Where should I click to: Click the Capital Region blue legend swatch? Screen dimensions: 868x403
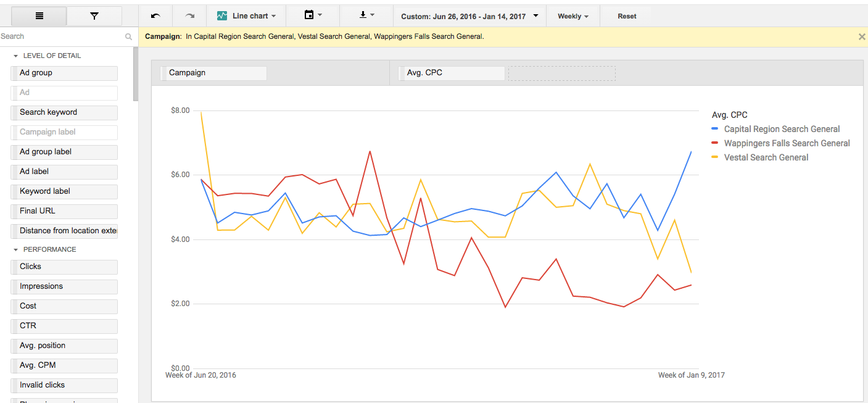(x=715, y=129)
